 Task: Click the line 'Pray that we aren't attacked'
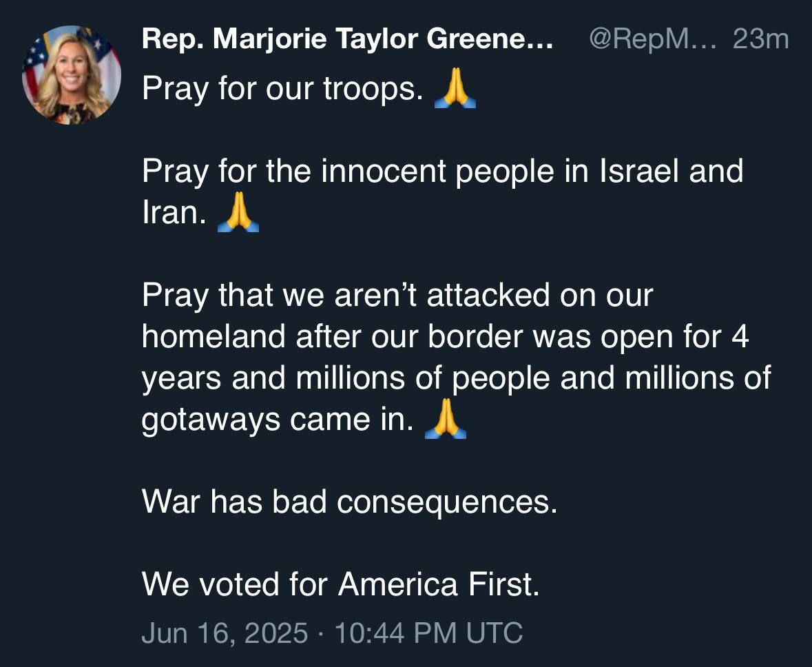point(397,296)
